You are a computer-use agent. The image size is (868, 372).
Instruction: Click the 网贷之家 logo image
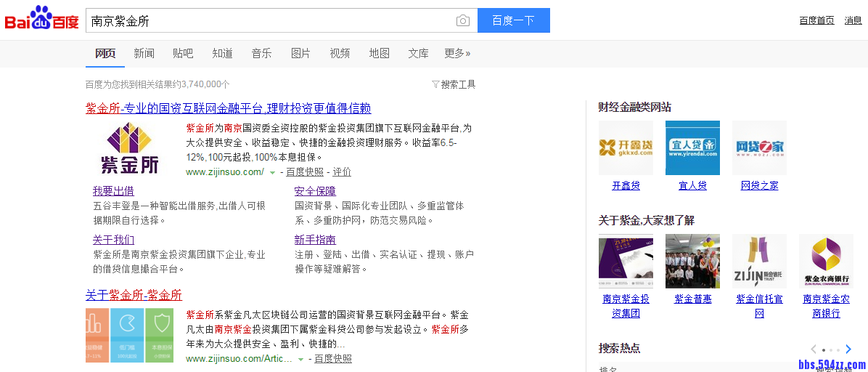click(x=759, y=147)
